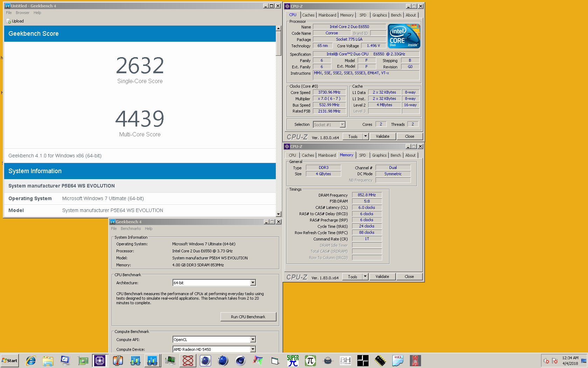
Task: Click the black square with white cross icon
Action: (x=363, y=360)
